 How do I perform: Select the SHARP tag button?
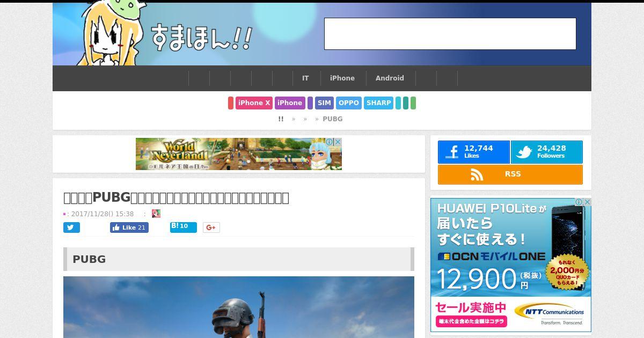pos(379,103)
